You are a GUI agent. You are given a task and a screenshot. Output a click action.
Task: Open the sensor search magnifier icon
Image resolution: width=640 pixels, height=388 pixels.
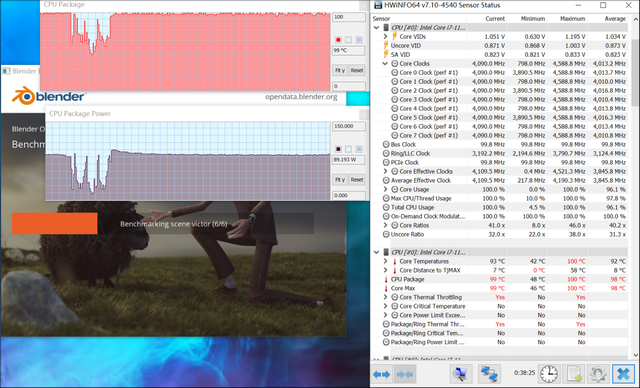[x=460, y=374]
